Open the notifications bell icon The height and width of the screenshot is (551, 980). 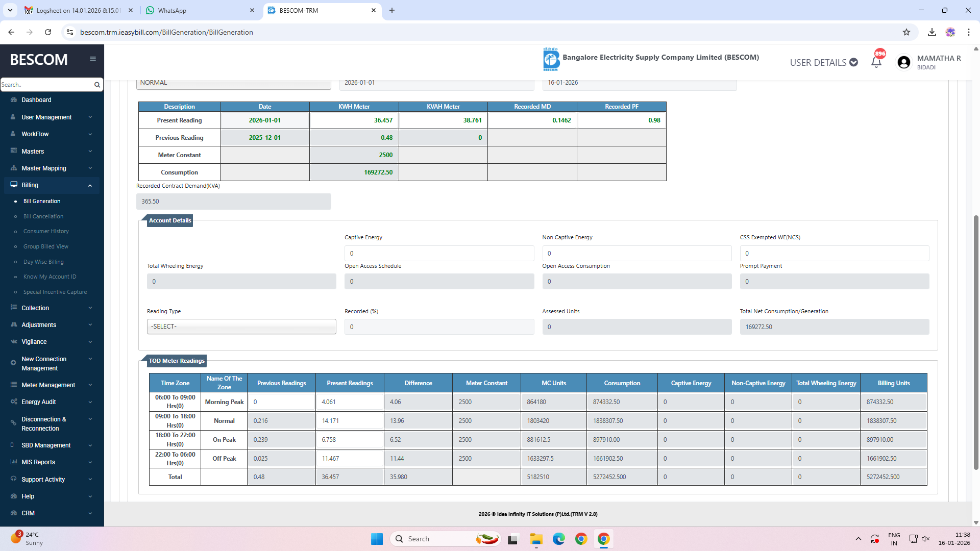click(876, 62)
